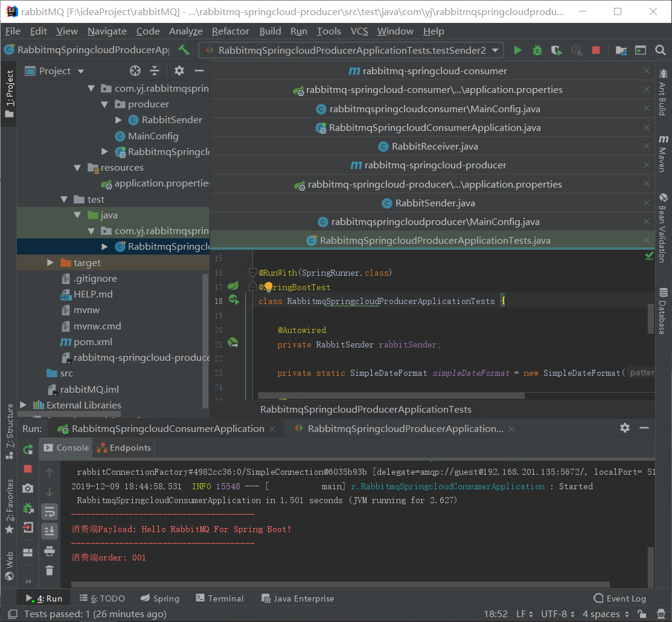The image size is (672, 622).
Task: Hide the Project panel
Action: point(199,71)
